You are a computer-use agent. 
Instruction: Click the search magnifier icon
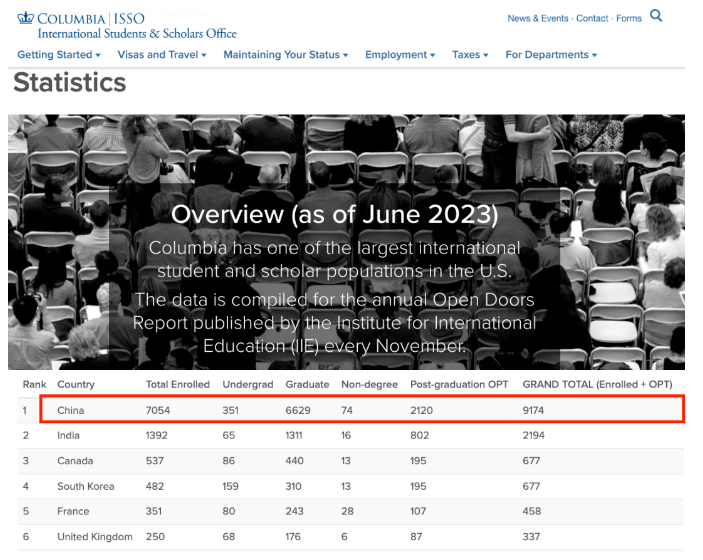coord(656,16)
